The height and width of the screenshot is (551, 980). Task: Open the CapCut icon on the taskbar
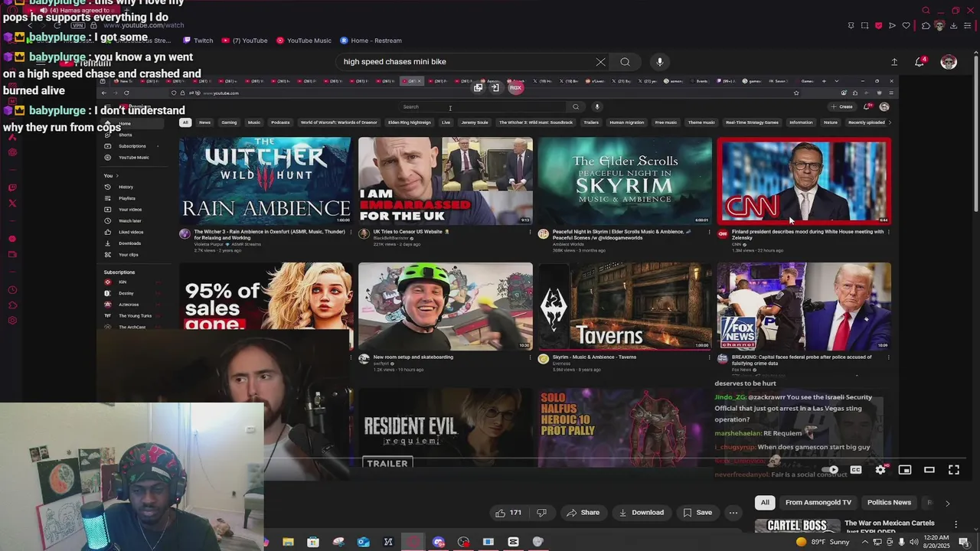tap(513, 542)
